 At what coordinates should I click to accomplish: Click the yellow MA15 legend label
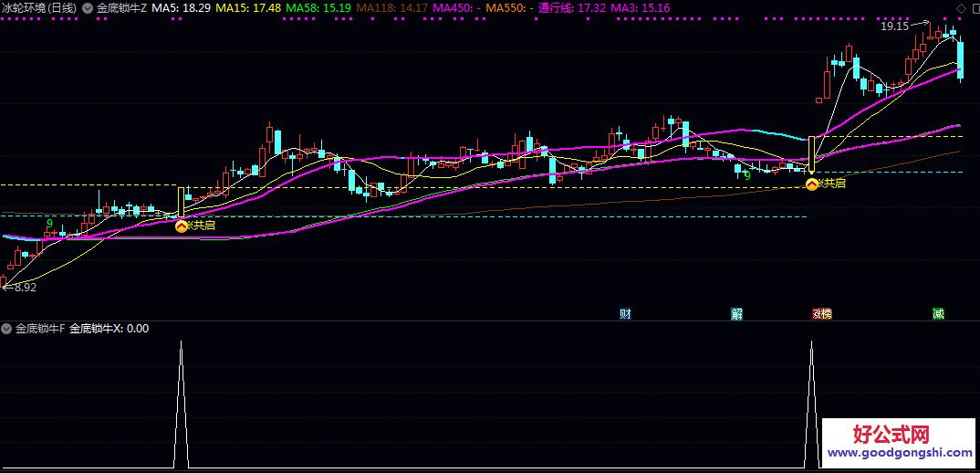point(247,8)
